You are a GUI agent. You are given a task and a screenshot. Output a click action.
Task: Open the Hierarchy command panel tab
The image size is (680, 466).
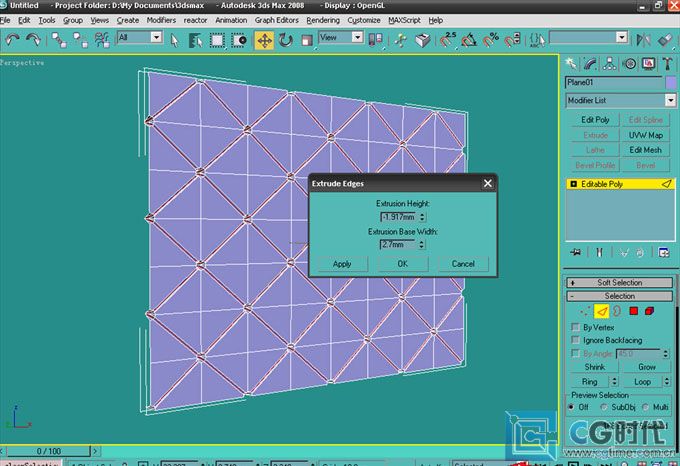[x=610, y=63]
